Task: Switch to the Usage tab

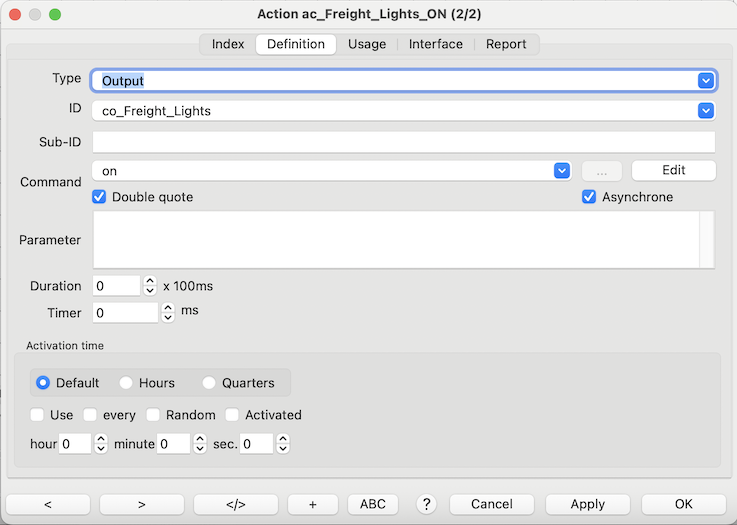Action: (x=367, y=44)
